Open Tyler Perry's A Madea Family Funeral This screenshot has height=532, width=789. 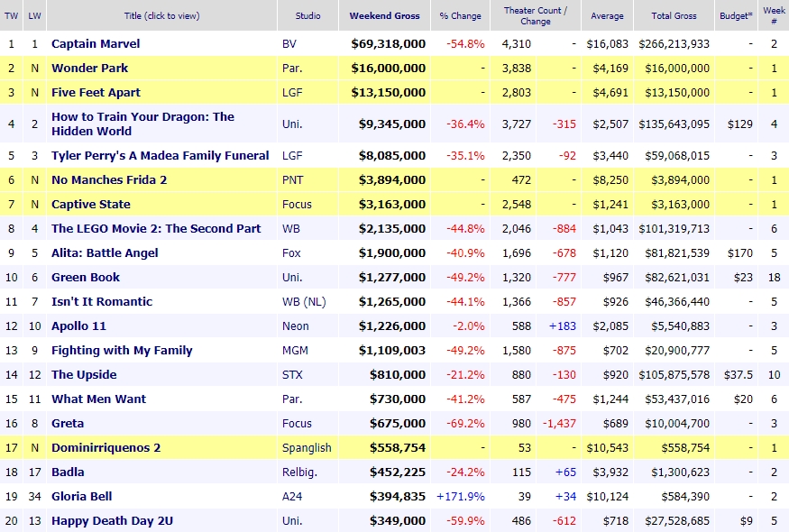(160, 155)
